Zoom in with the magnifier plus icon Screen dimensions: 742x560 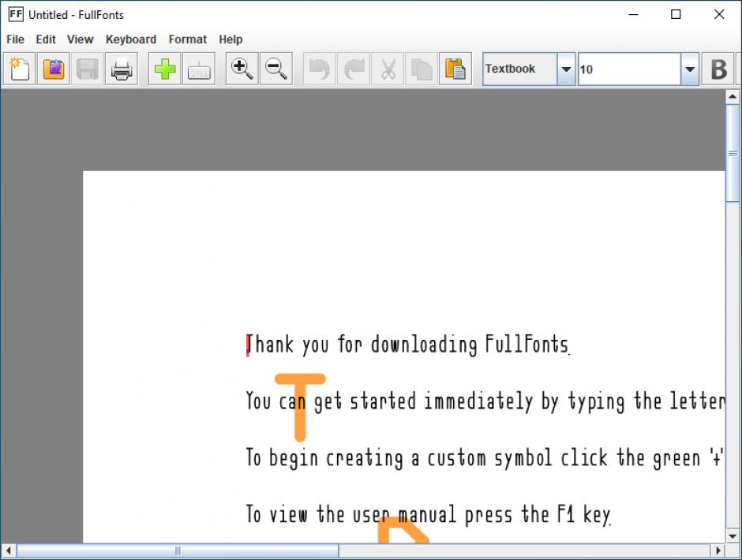242,69
